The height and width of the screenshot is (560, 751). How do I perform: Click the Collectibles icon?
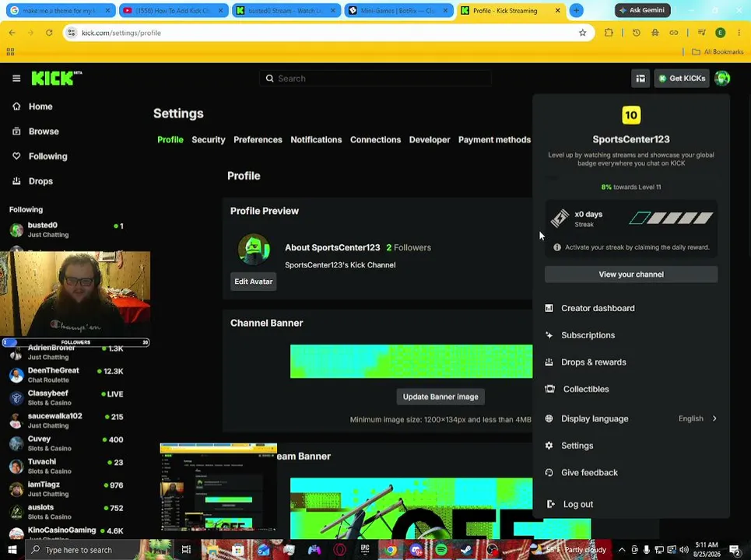pyautogui.click(x=550, y=389)
